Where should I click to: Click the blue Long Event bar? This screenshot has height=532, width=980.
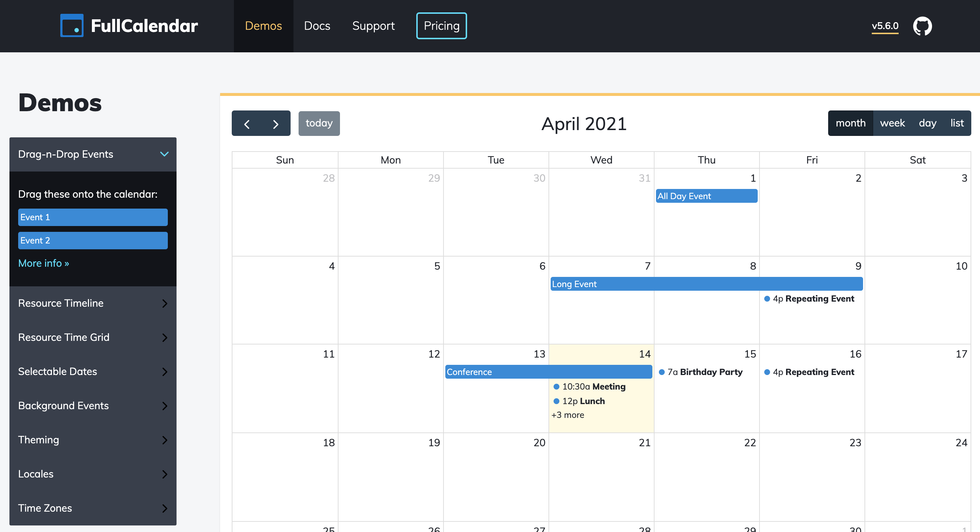(x=706, y=284)
